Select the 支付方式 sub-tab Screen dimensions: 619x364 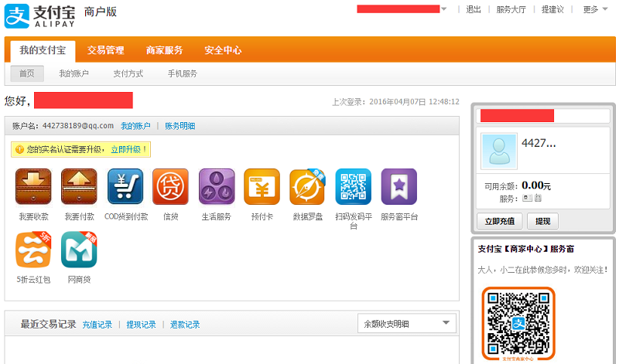[128, 73]
